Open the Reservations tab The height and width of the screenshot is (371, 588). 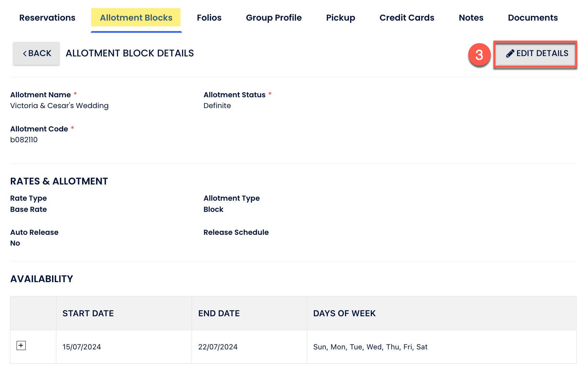tap(47, 18)
